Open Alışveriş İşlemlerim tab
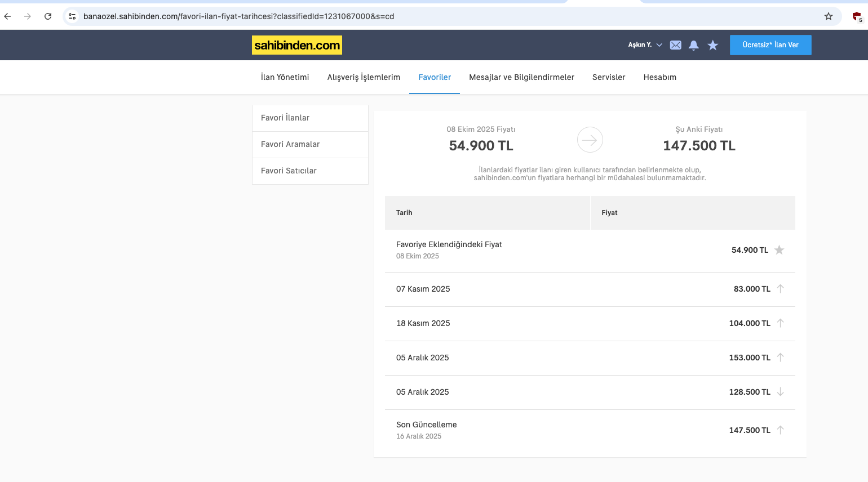868x482 pixels. pyautogui.click(x=364, y=77)
